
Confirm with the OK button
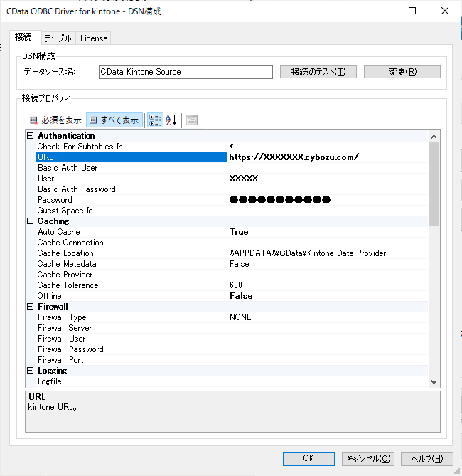point(308,458)
